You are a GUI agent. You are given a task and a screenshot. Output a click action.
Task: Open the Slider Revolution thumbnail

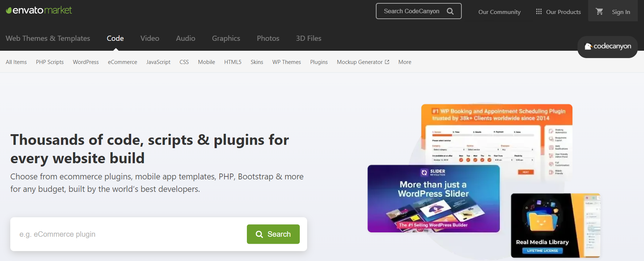click(433, 199)
